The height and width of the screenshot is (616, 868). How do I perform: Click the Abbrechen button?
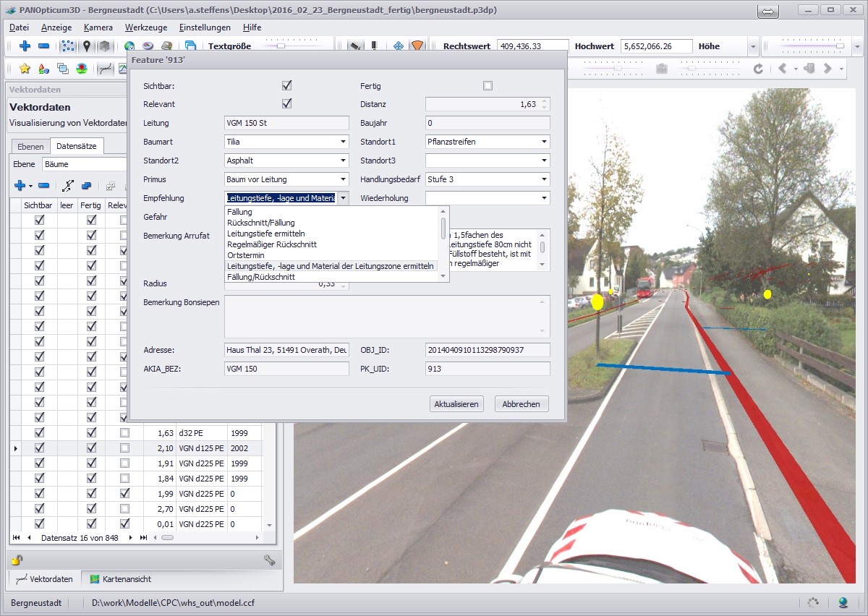(522, 404)
